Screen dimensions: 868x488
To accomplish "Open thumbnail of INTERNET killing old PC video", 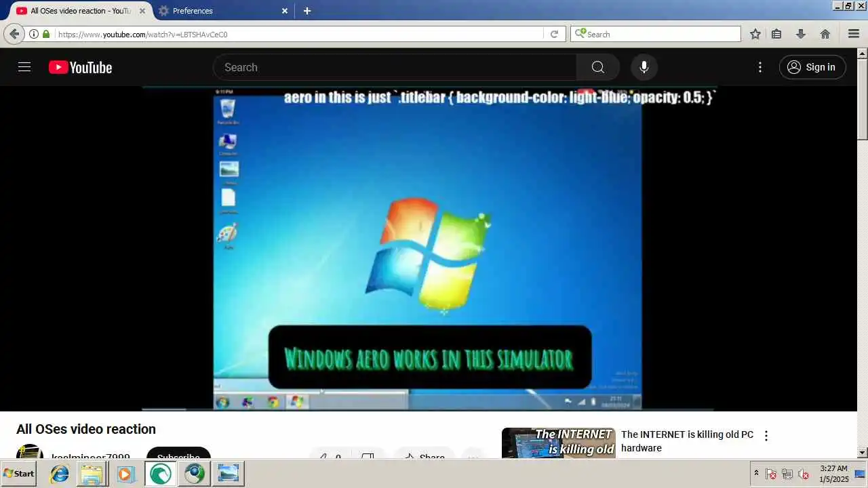I will pyautogui.click(x=559, y=443).
